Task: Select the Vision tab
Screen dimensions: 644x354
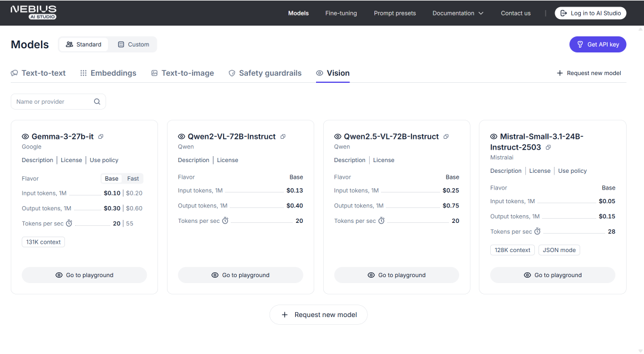Action: (x=333, y=73)
